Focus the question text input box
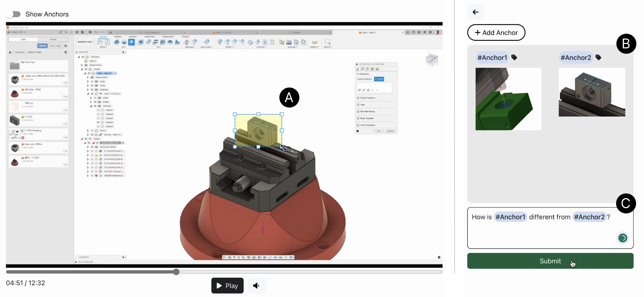Screen dimensions: 644x297 click(550, 228)
